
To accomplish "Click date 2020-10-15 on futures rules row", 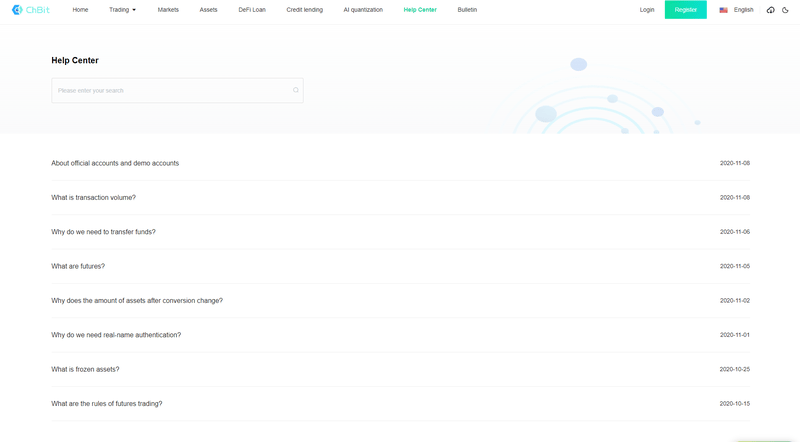I will coord(735,404).
